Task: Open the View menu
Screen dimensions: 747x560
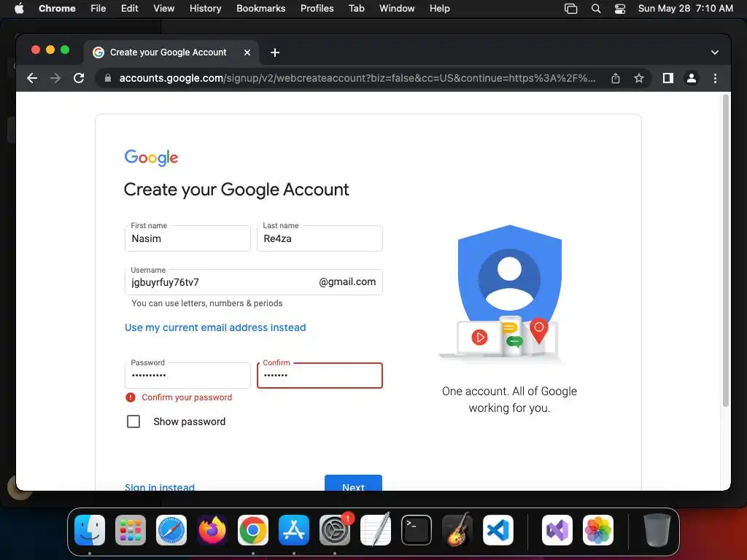Action: (x=164, y=9)
